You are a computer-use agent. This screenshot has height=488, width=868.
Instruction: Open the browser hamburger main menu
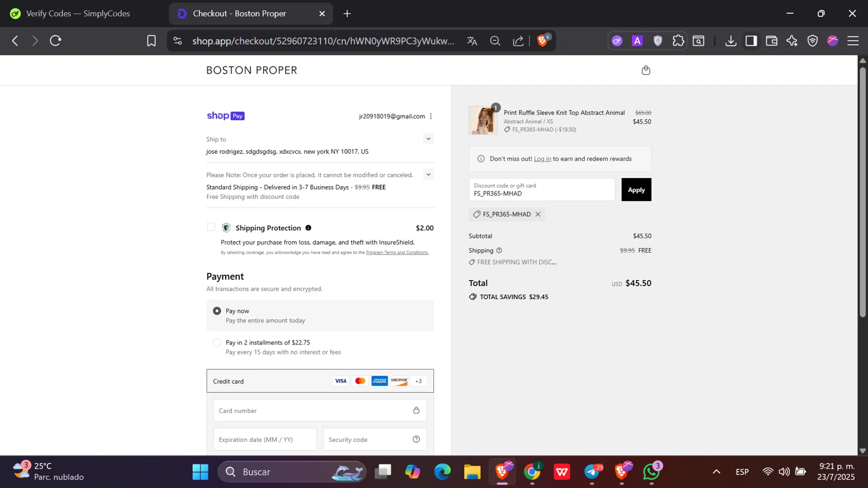click(x=853, y=41)
